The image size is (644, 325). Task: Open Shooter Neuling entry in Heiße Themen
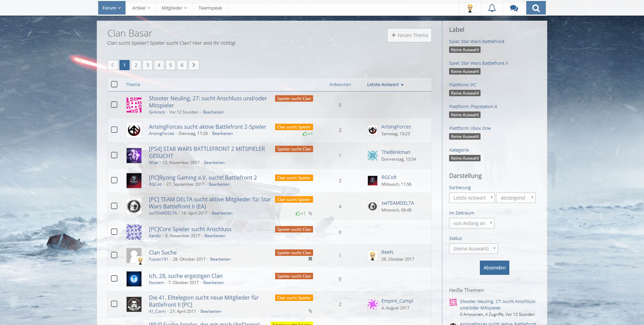pos(497,305)
